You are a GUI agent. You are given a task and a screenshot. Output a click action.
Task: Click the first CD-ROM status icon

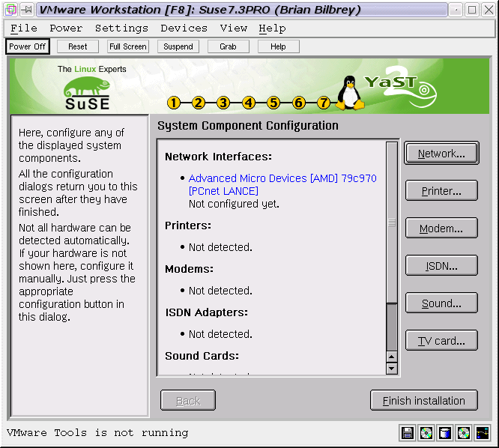pos(426,432)
